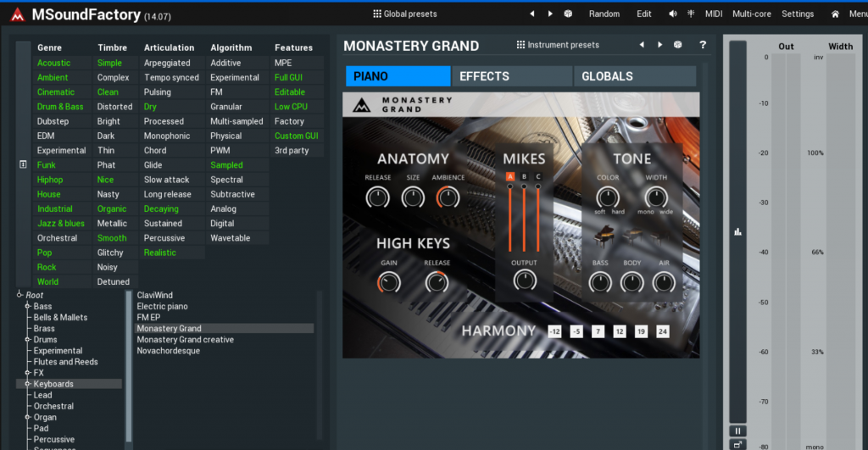Click the home icon in top bar
Viewport: 868px width, 450px height.
pos(835,14)
